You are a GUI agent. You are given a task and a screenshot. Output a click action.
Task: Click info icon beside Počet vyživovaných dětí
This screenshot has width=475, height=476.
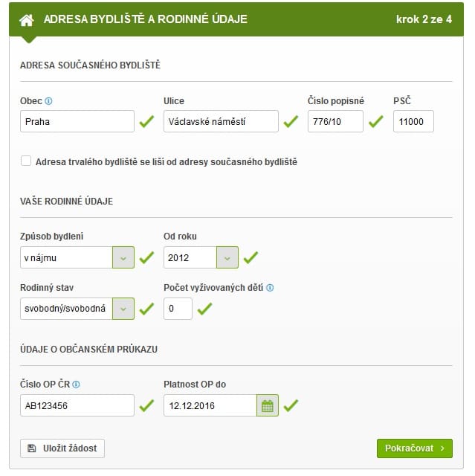click(x=270, y=288)
